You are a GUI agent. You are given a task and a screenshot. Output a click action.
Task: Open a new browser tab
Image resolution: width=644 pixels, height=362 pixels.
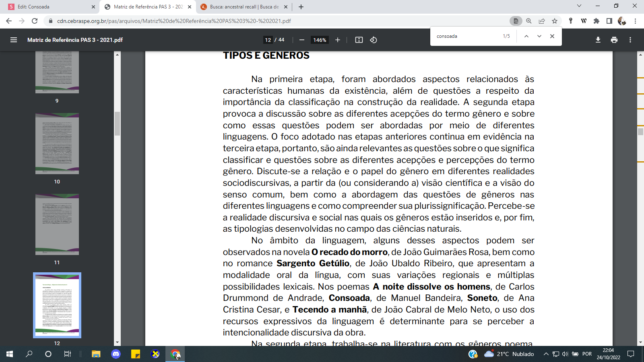click(x=301, y=7)
